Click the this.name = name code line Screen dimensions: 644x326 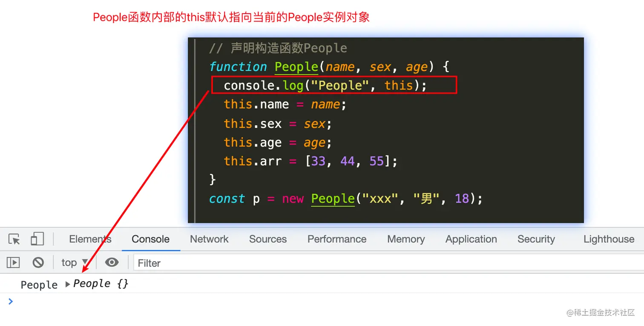[x=285, y=104]
